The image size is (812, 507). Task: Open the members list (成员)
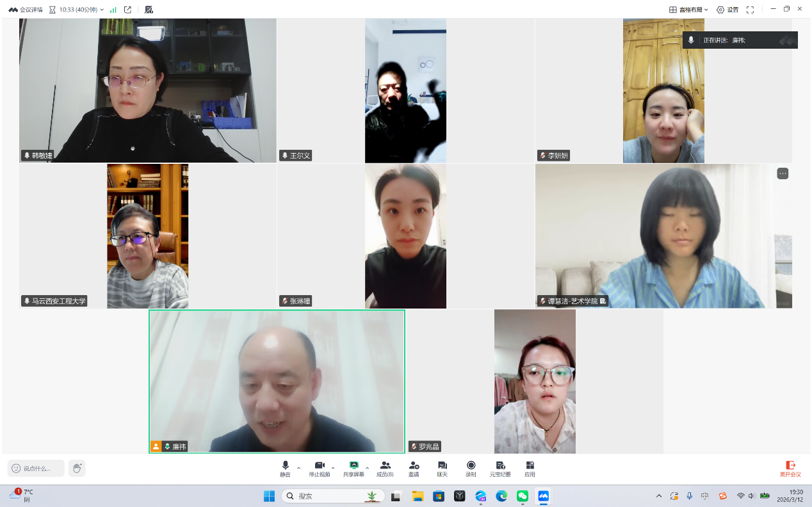(x=385, y=468)
